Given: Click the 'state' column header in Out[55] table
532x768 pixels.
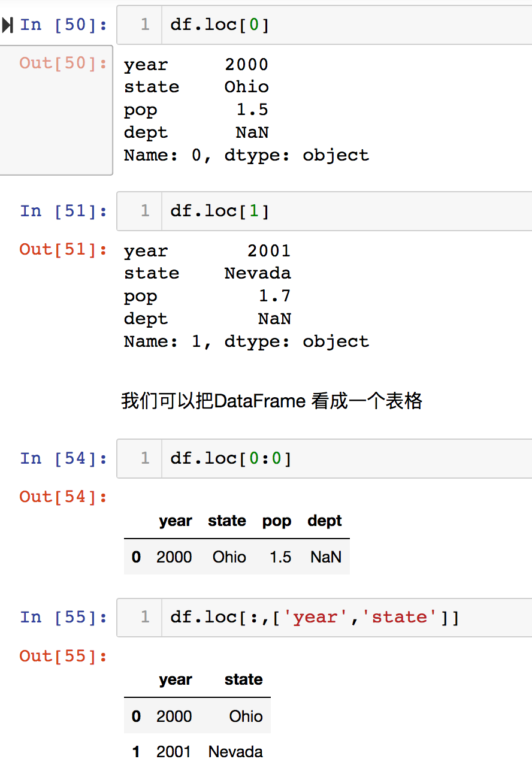Looking at the screenshot, I should point(244,680).
